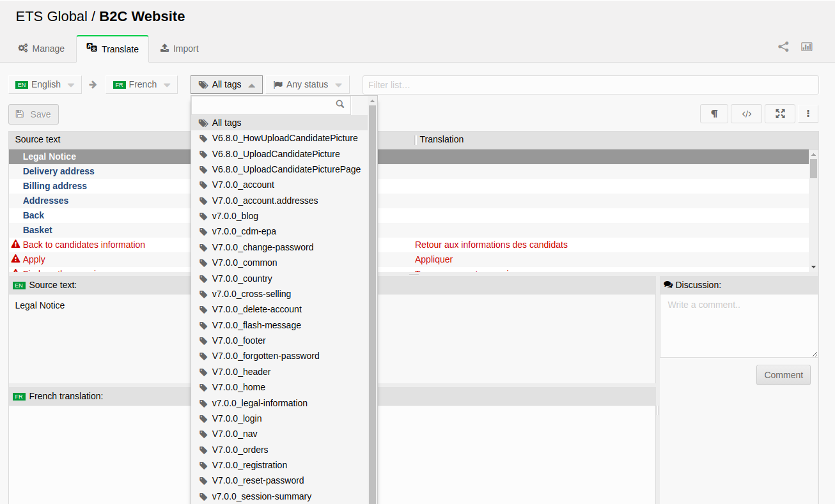Click the Filter list text field
This screenshot has height=504, width=835.
coord(589,85)
